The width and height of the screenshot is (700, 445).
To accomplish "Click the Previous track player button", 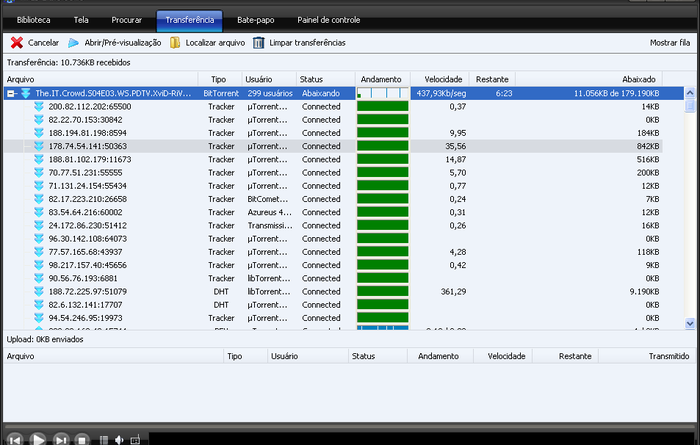I will [14, 438].
